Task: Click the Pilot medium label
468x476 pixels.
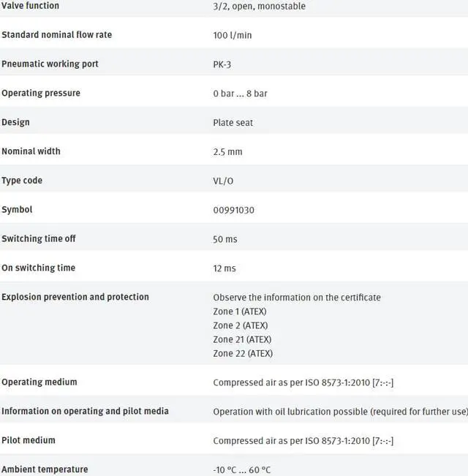Action: point(29,440)
